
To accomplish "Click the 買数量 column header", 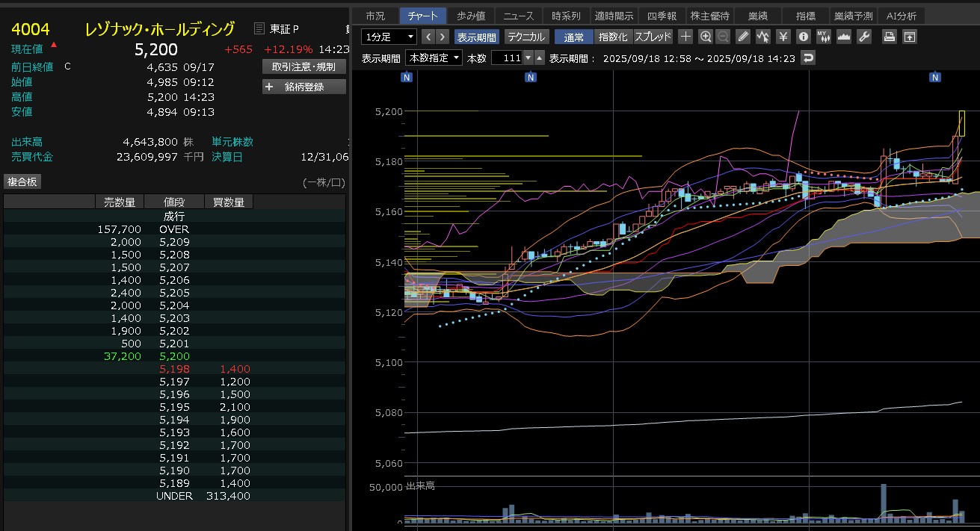I will (229, 202).
